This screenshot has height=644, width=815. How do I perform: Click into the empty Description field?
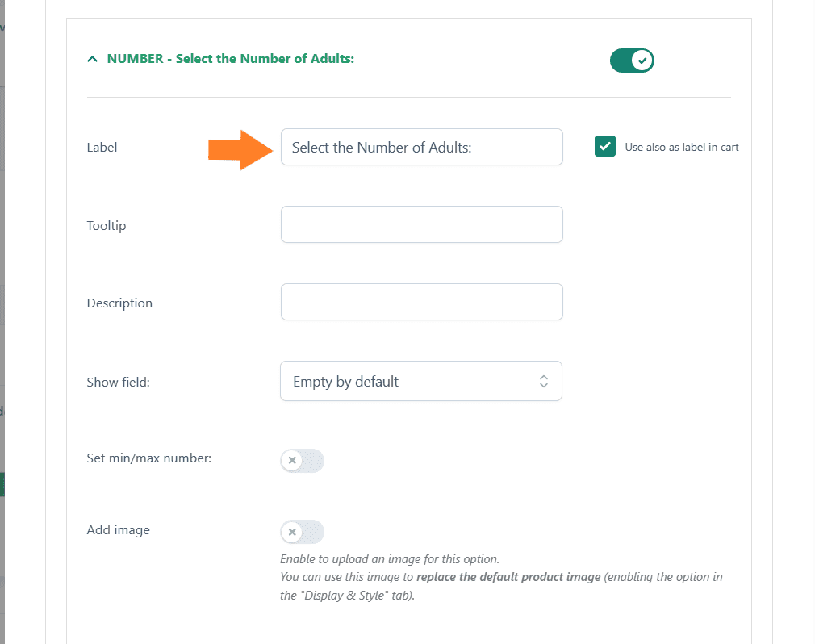click(x=421, y=302)
